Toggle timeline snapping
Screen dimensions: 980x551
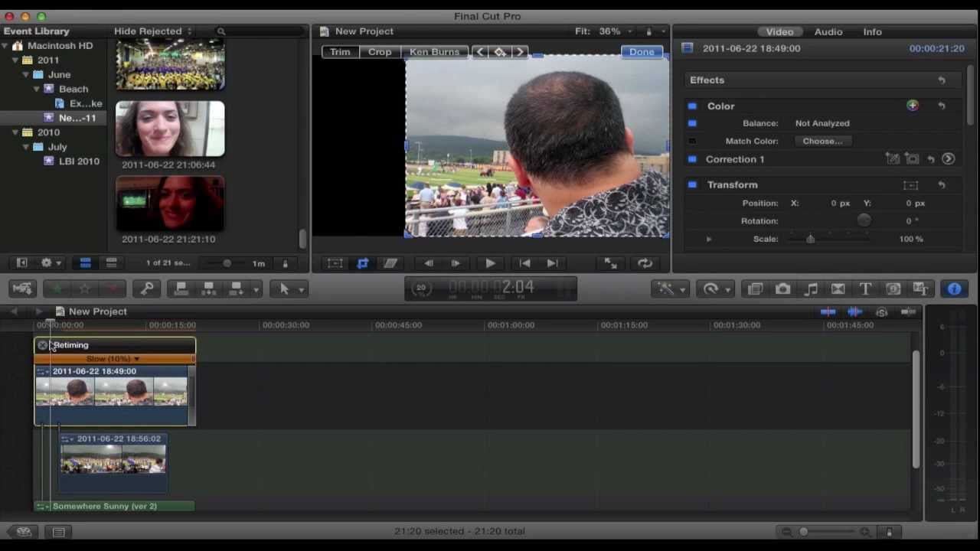908,311
